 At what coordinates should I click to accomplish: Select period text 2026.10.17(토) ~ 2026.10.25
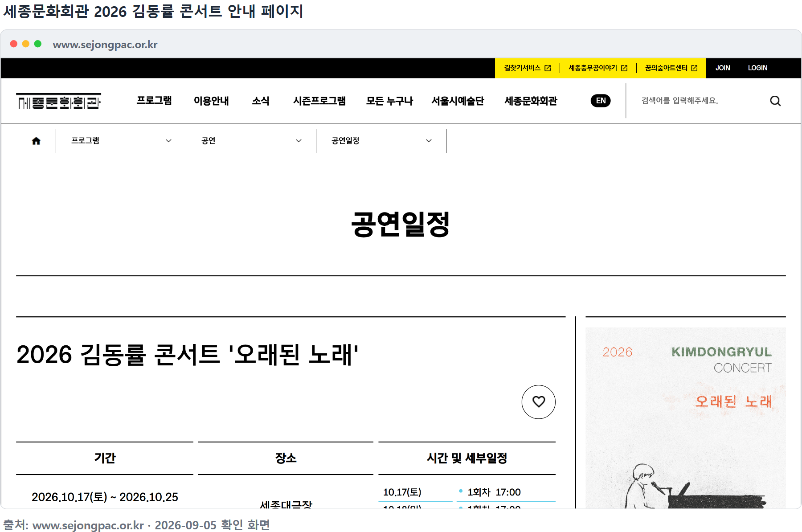tap(105, 497)
